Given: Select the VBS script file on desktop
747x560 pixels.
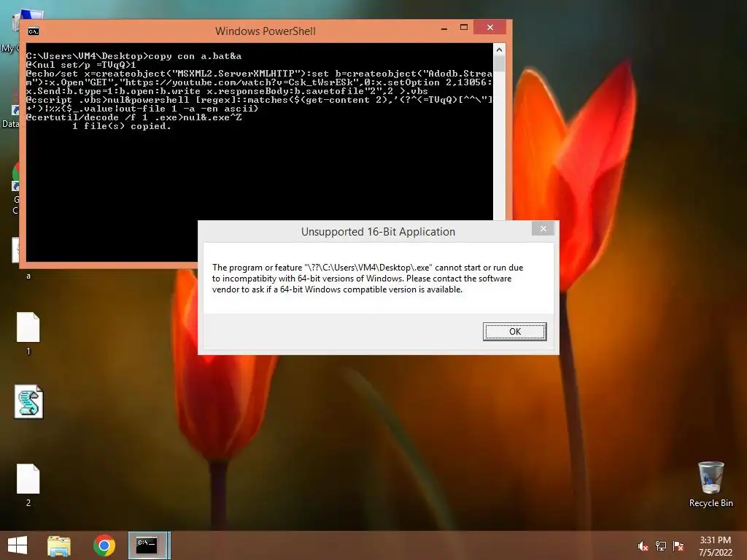Looking at the screenshot, I should coord(28,402).
